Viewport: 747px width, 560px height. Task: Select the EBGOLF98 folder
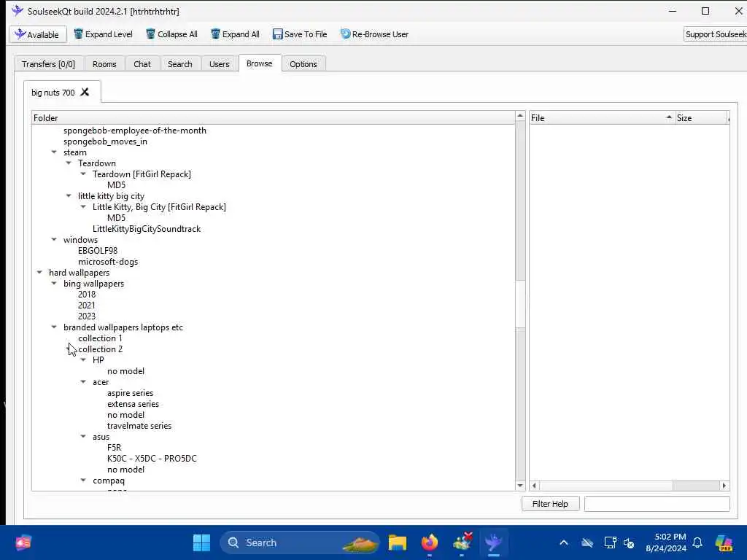pyautogui.click(x=98, y=251)
